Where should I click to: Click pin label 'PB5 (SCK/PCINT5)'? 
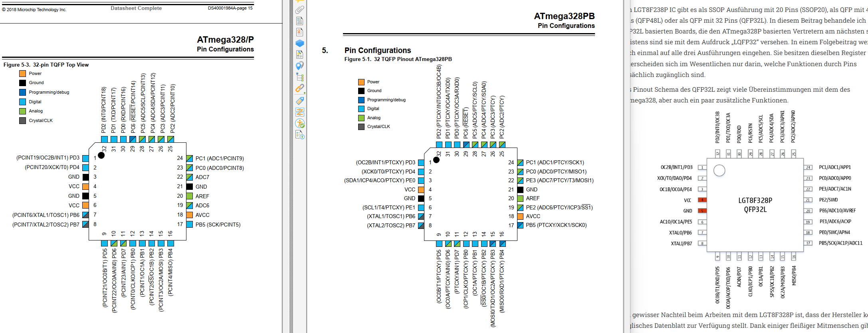tap(218, 225)
